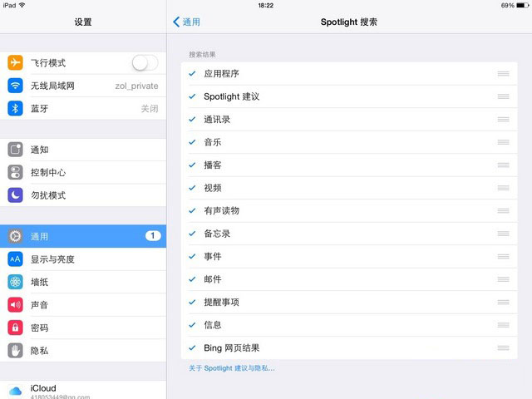Image resolution: width=532 pixels, height=399 pixels.
Task: Tap the Do Not Disturb (勿扰模式) moon icon
Action: click(x=15, y=195)
